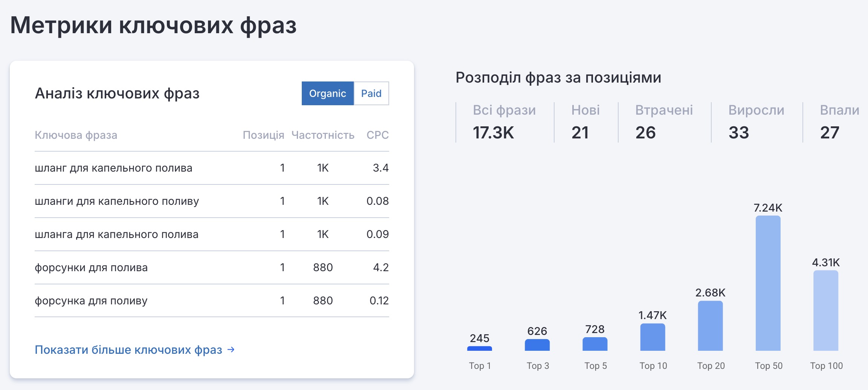The image size is (868, 390).
Task: Click the "Виросли" 33 metric
Action: click(x=756, y=122)
